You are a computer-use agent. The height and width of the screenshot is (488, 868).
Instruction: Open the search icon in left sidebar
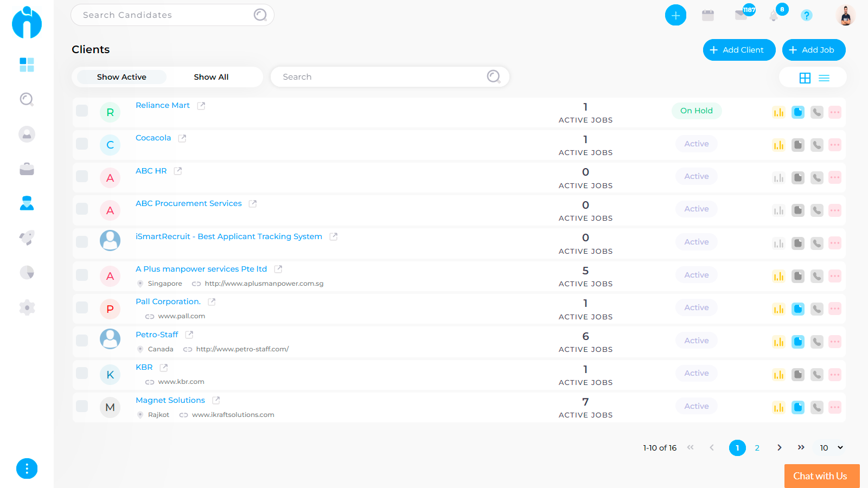coord(27,99)
